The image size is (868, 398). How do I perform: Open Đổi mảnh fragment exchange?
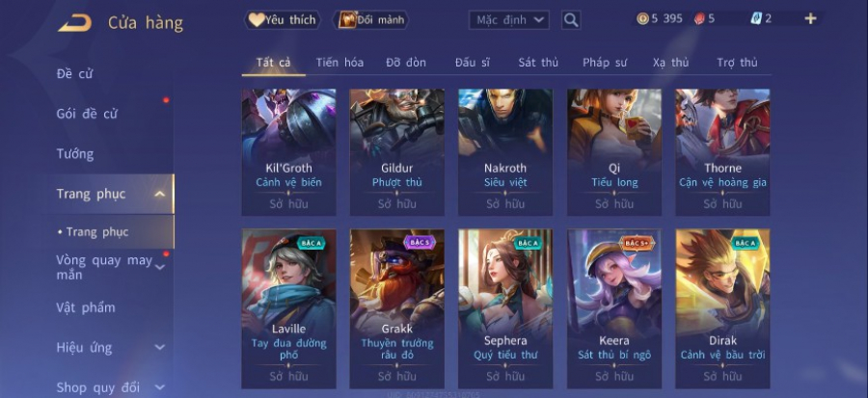[371, 20]
